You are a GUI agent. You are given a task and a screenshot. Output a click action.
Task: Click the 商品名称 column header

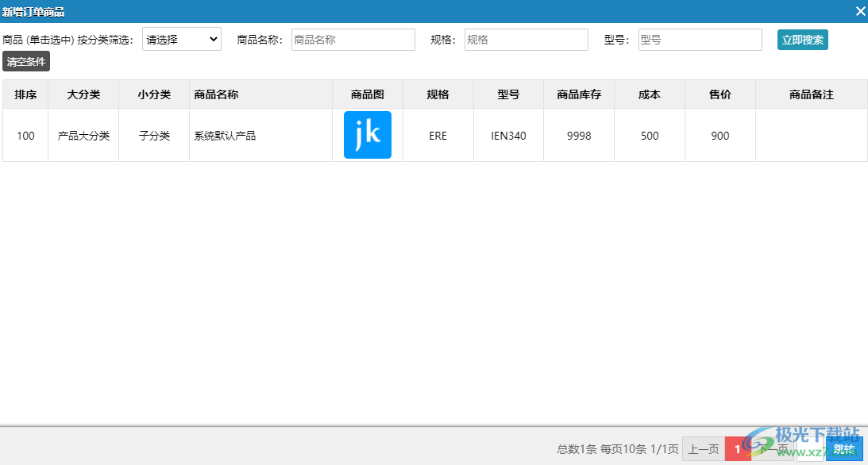pyautogui.click(x=260, y=94)
